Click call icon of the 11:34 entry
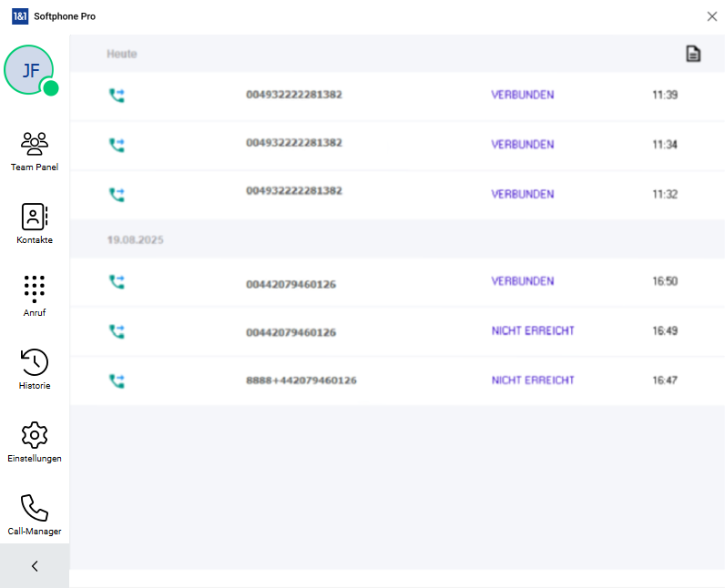This screenshot has height=588, width=725. [117, 144]
